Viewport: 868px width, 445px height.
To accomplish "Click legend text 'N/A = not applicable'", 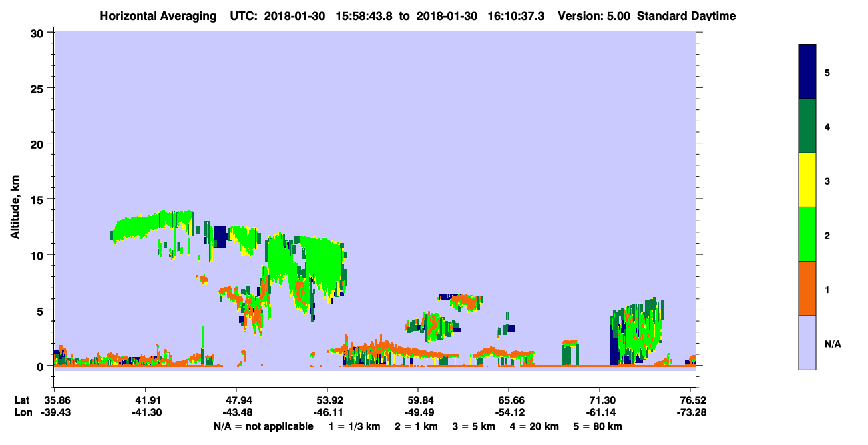I will click(x=264, y=426).
